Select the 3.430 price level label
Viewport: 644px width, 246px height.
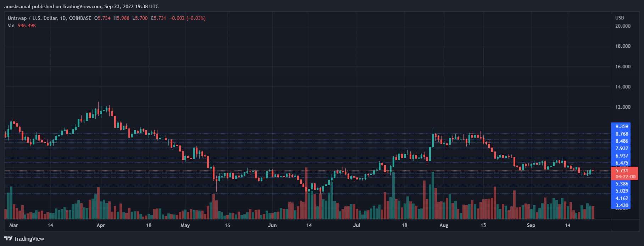[622, 205]
